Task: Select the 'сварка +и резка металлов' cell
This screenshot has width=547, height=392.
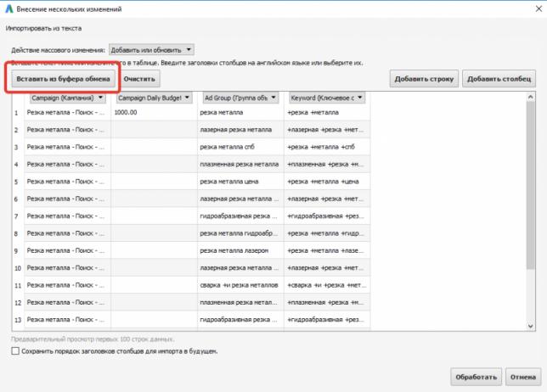Action: [x=240, y=285]
